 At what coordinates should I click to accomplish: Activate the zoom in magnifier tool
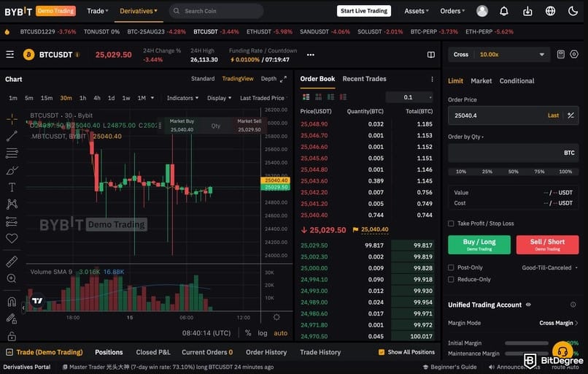[12, 278]
